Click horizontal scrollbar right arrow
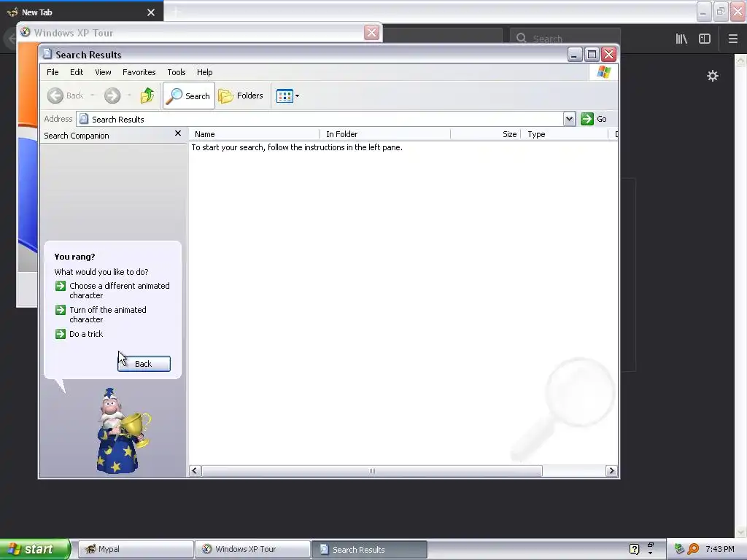The image size is (747, 560). coord(612,471)
